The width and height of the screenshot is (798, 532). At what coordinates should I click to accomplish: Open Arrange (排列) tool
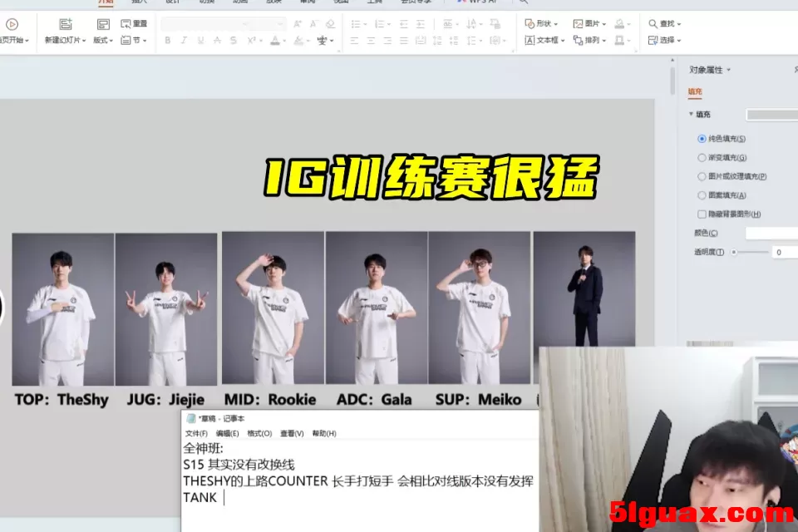coord(589,40)
